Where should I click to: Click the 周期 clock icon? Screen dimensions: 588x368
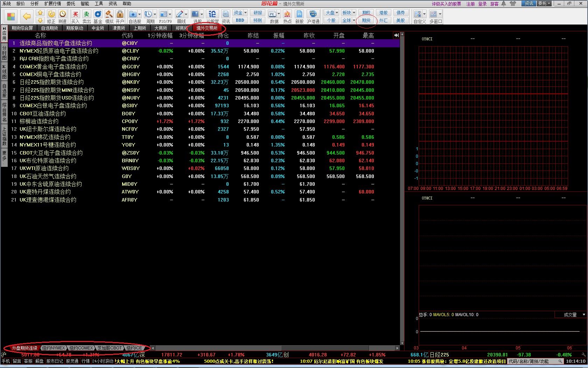148,14
